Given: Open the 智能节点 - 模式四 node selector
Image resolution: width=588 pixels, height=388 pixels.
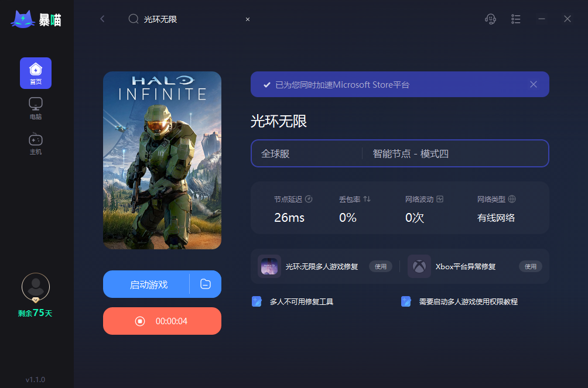Looking at the screenshot, I should pyautogui.click(x=455, y=154).
